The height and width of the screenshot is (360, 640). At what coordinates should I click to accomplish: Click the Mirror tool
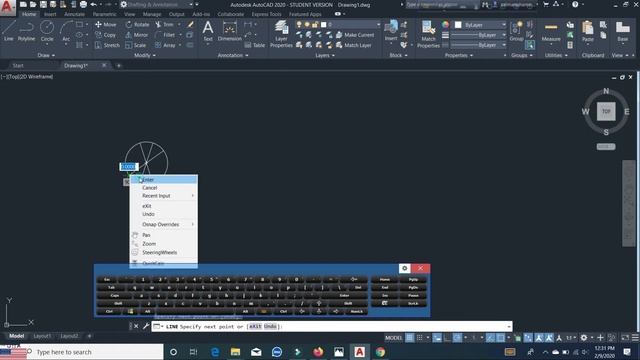(137, 35)
